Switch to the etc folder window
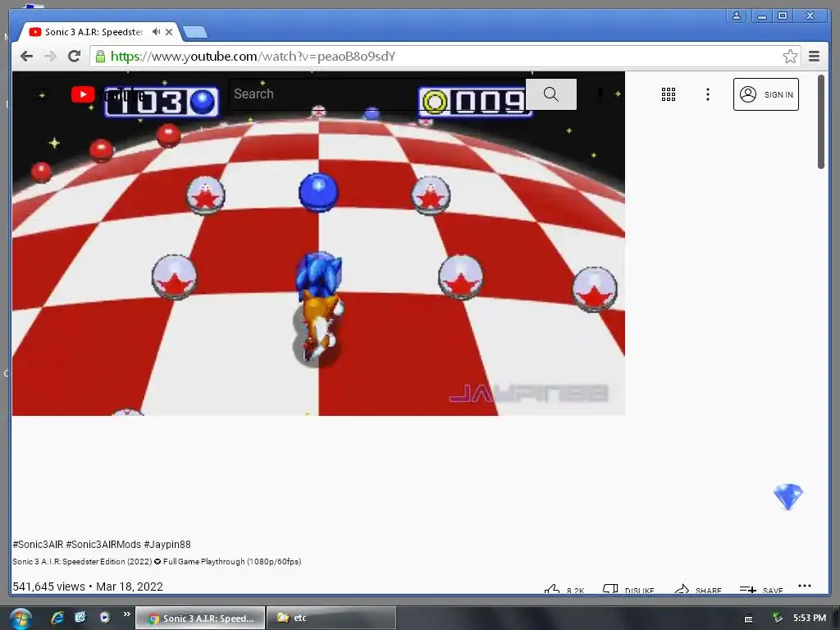 331,618
